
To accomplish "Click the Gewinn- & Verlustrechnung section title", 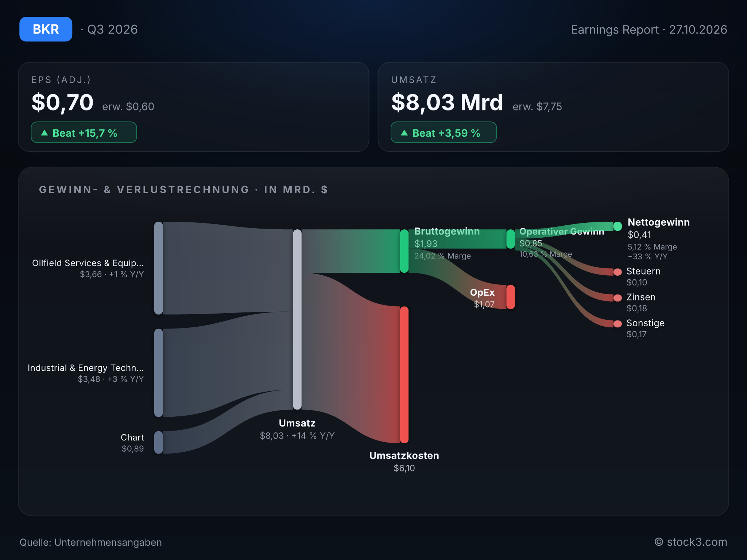I will coord(183,190).
